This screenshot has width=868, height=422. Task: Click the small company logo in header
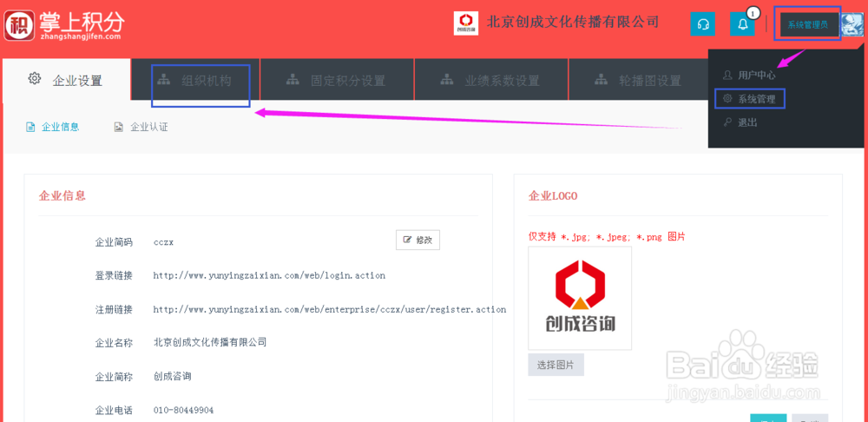466,23
